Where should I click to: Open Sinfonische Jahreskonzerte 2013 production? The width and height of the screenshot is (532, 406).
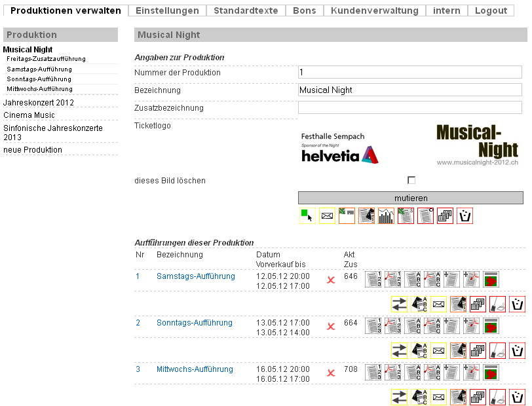pyautogui.click(x=53, y=133)
